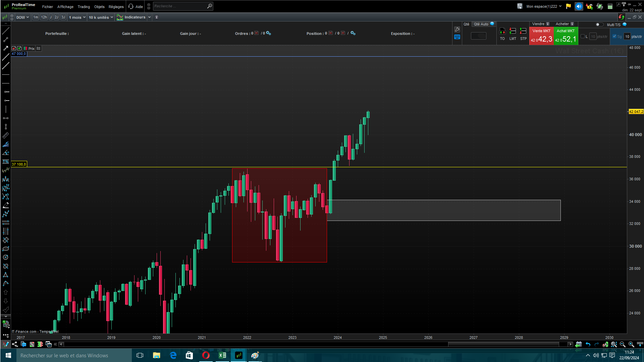Image resolution: width=644 pixels, height=362 pixels.
Task: Open the Affichage menu
Action: pyautogui.click(x=65, y=7)
